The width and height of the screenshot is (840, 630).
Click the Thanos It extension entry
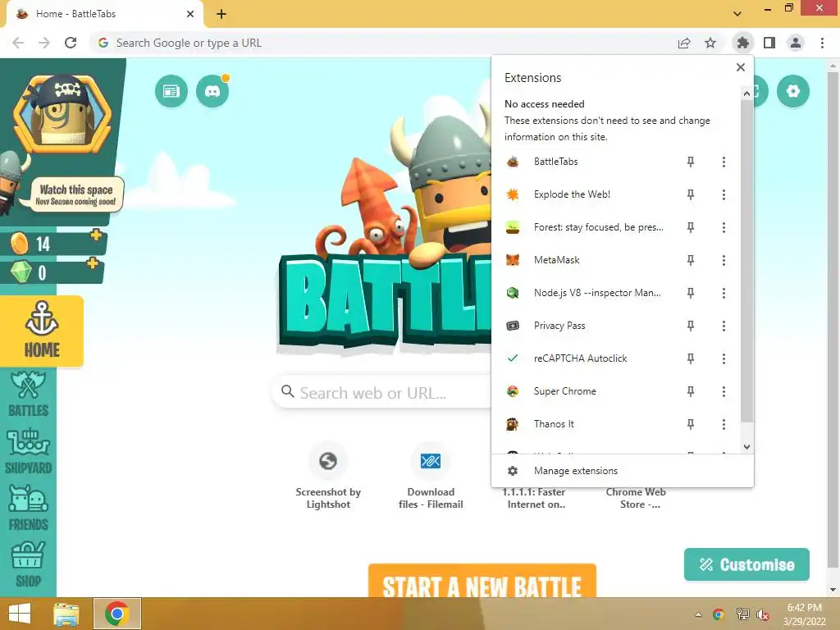click(587, 424)
